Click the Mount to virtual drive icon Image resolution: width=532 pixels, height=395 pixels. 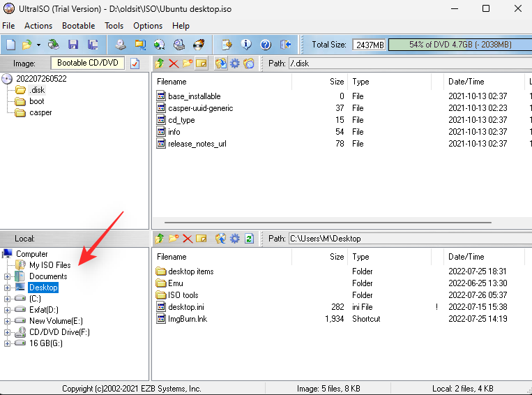click(178, 45)
